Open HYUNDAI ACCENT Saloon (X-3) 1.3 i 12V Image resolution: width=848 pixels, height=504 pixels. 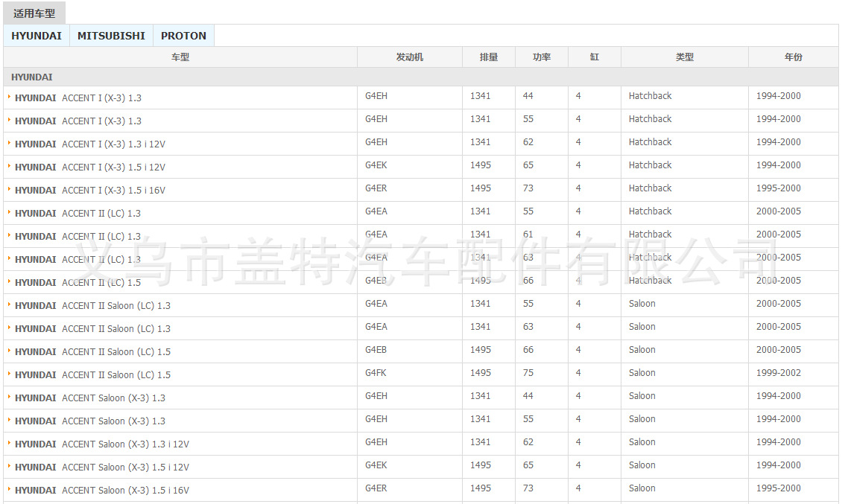pyautogui.click(x=101, y=444)
